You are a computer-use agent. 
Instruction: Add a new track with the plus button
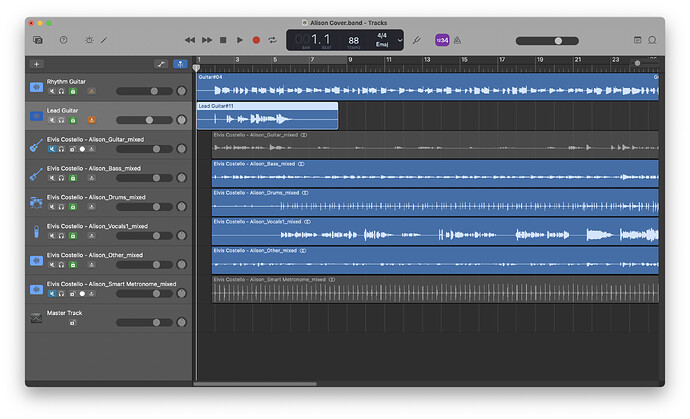pyautogui.click(x=37, y=64)
